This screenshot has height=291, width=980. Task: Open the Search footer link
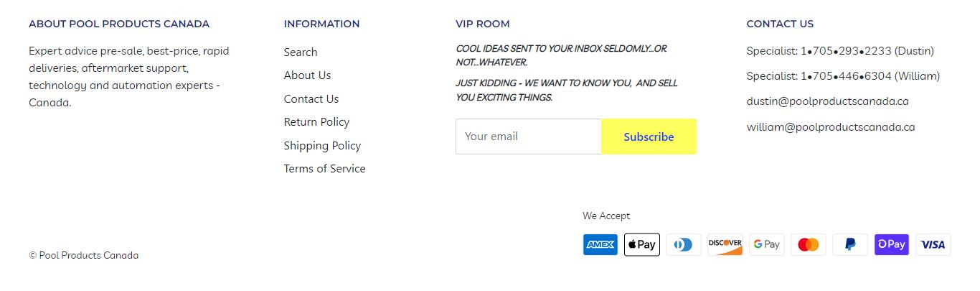[300, 52]
